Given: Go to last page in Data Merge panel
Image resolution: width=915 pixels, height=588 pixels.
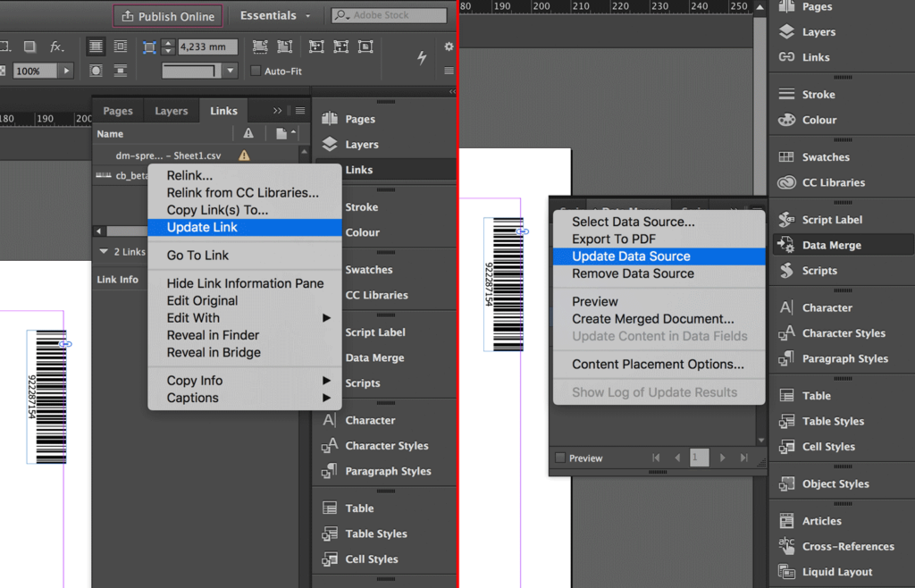Looking at the screenshot, I should pyautogui.click(x=744, y=458).
